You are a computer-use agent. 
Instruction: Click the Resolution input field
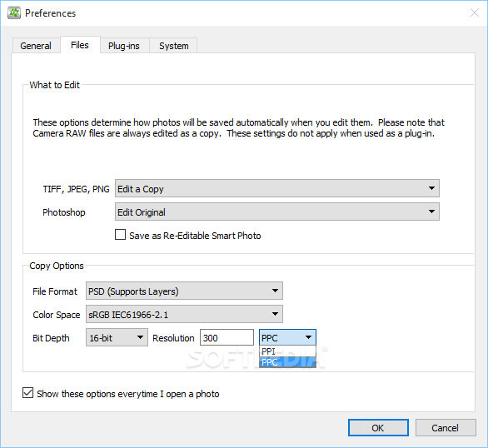[227, 337]
